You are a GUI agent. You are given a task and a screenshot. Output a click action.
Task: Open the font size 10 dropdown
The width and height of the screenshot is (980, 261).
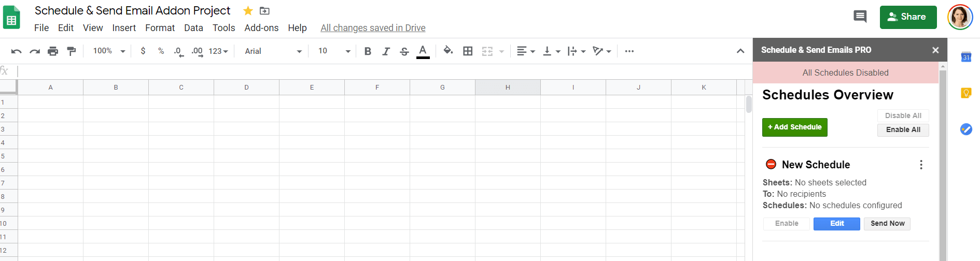pos(334,51)
